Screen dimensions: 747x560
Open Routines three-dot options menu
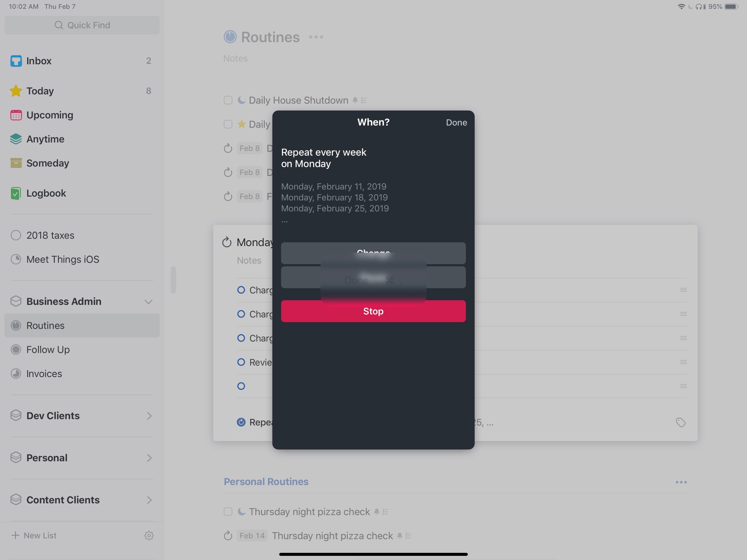316,37
